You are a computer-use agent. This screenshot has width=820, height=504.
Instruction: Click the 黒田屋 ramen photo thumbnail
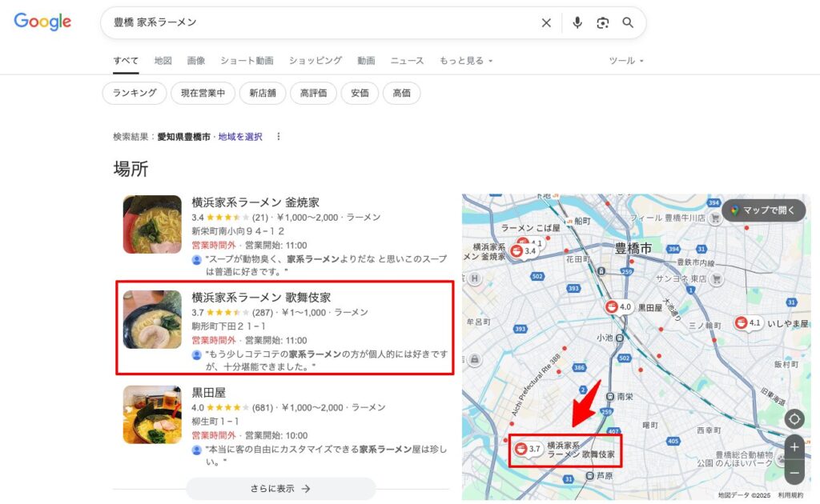pyautogui.click(x=152, y=414)
